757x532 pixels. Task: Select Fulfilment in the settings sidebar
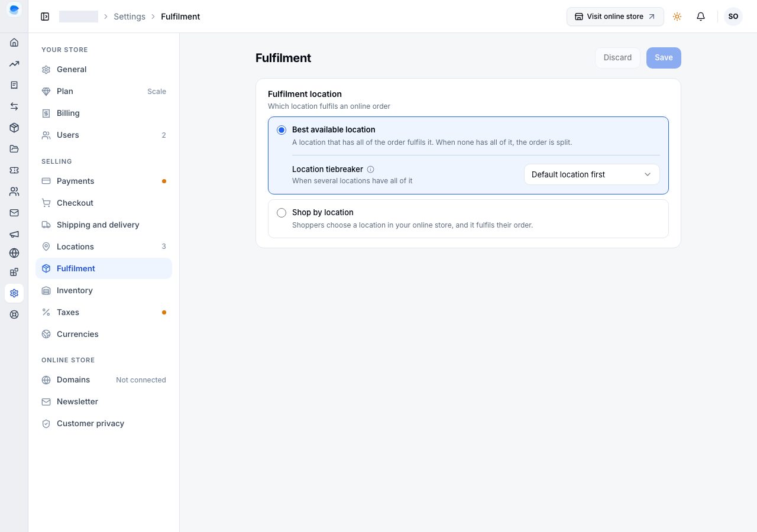103,268
